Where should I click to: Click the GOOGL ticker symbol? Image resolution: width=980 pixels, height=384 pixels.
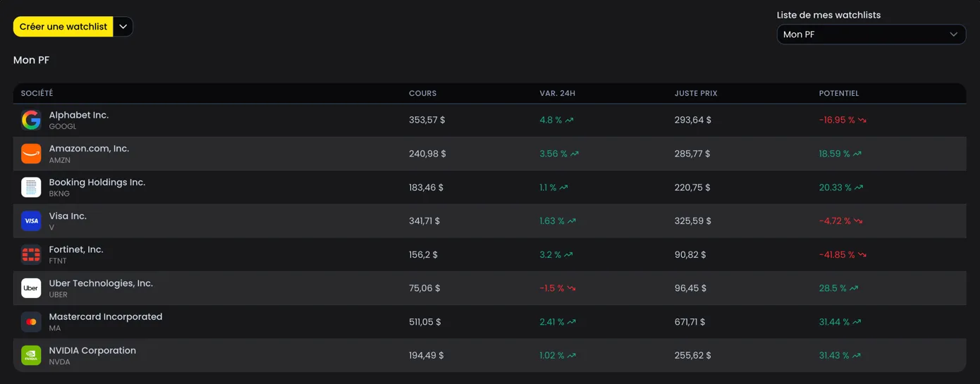click(x=63, y=127)
